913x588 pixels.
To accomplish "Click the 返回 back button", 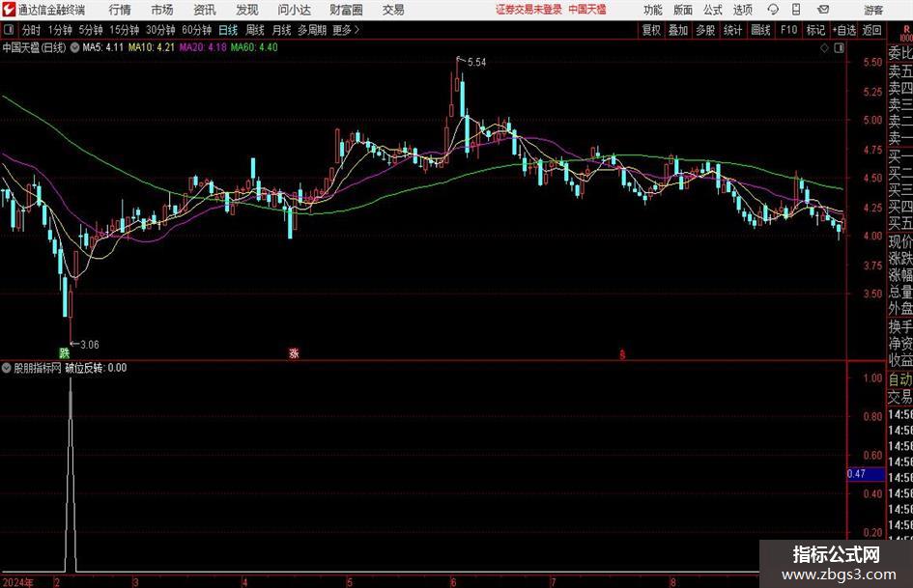I will pyautogui.click(x=871, y=30).
